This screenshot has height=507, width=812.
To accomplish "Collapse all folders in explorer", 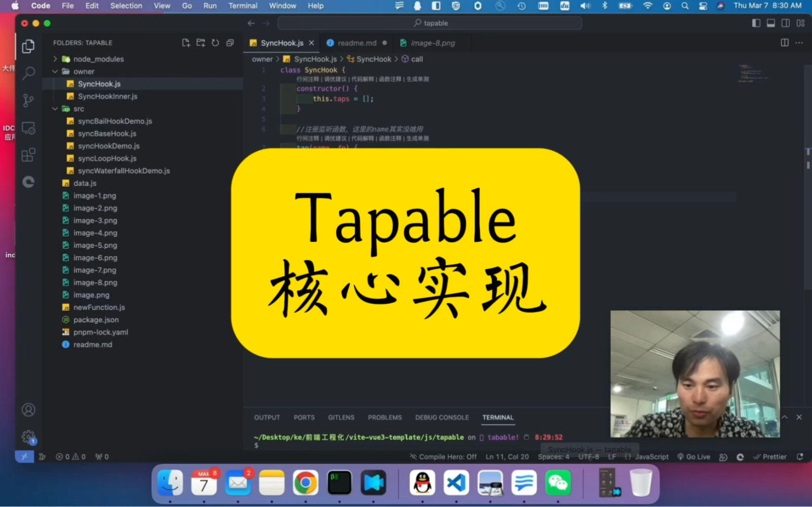I will click(x=230, y=43).
